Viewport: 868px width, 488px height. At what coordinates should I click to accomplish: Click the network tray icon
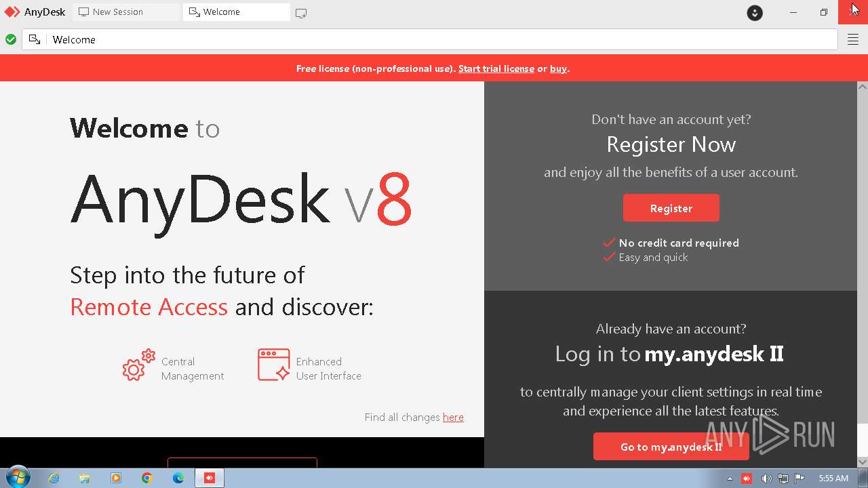click(x=783, y=479)
